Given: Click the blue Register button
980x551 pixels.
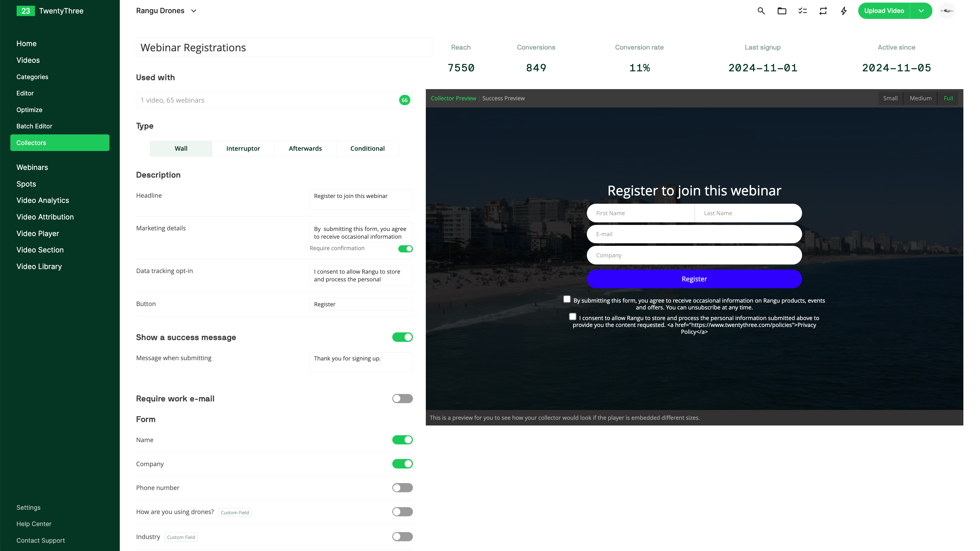Looking at the screenshot, I should [x=694, y=279].
